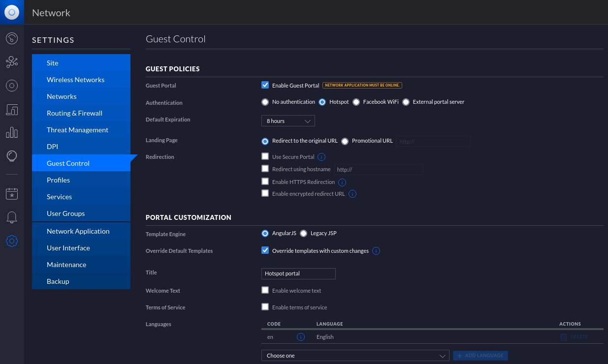Screen dimensions: 608x364
Task: Open the Default Expiration 8 hours dropdown
Action: click(288, 121)
